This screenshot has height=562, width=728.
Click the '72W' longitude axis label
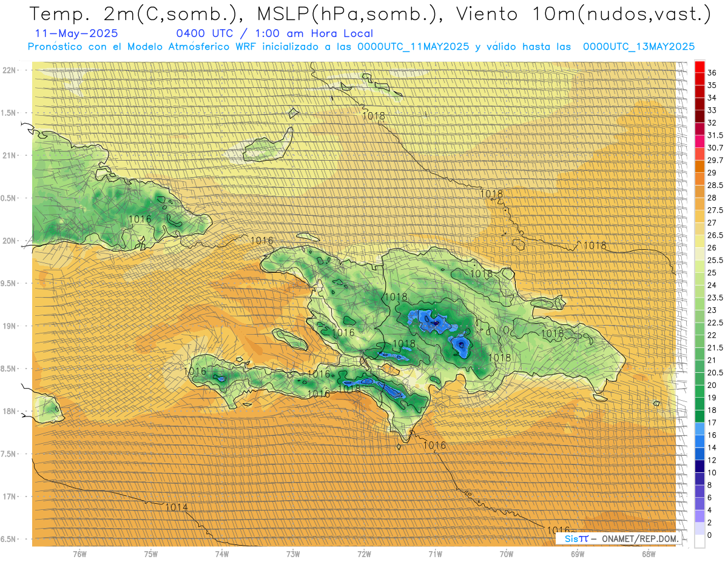coord(364,554)
